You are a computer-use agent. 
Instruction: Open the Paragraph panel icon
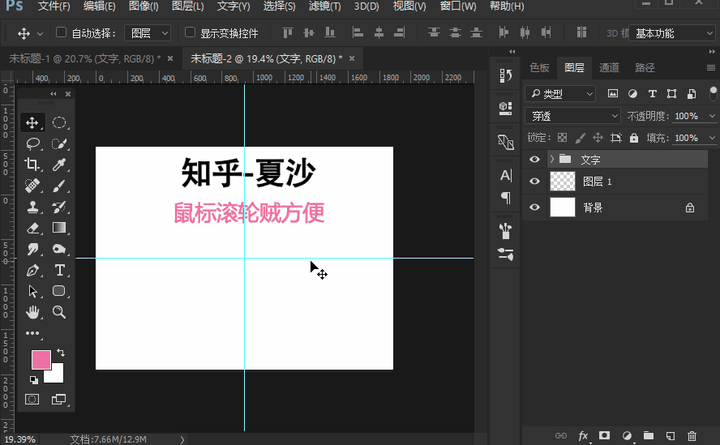click(505, 198)
